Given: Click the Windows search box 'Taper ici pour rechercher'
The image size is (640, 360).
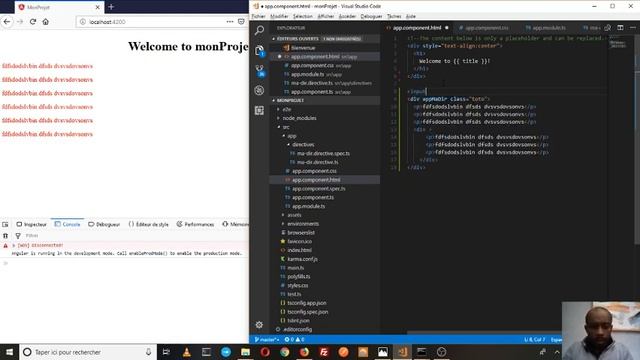Looking at the screenshot, I should tap(88, 352).
